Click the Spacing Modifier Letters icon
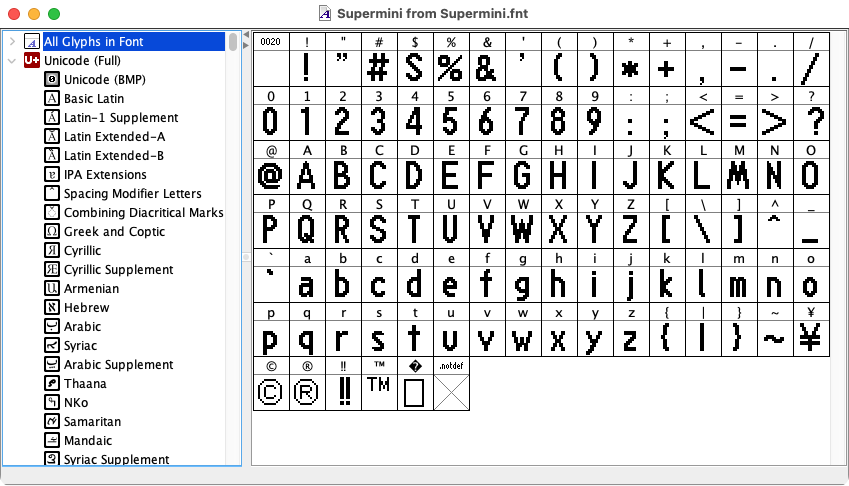 click(x=52, y=193)
